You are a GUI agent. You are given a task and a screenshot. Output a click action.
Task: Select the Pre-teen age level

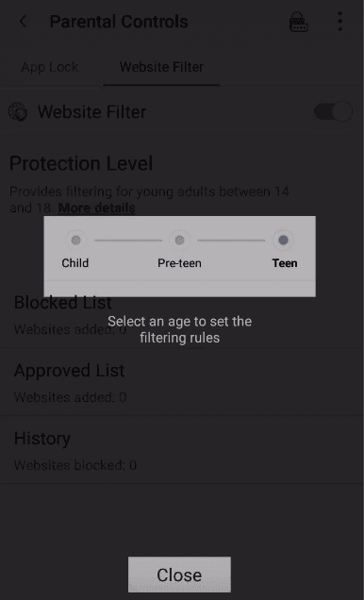pos(179,241)
